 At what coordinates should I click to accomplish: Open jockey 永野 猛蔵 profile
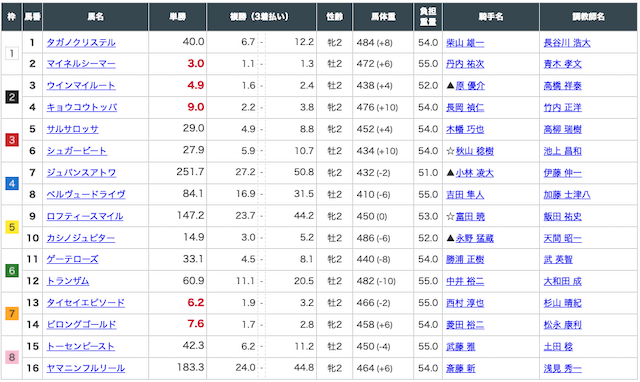point(474,238)
